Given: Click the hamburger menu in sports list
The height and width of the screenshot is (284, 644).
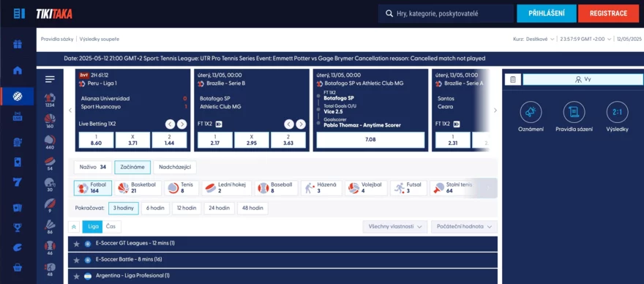Looking at the screenshot, I should click(x=50, y=79).
